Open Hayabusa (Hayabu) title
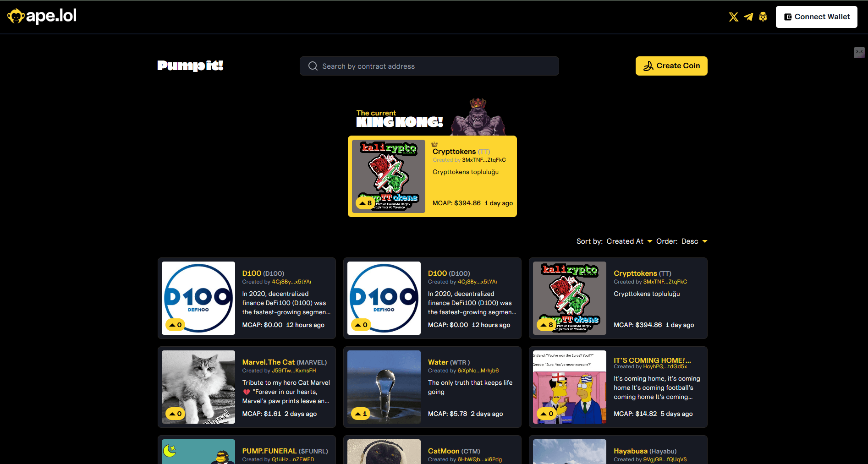Screen dimensions: 868x464 click(645, 451)
